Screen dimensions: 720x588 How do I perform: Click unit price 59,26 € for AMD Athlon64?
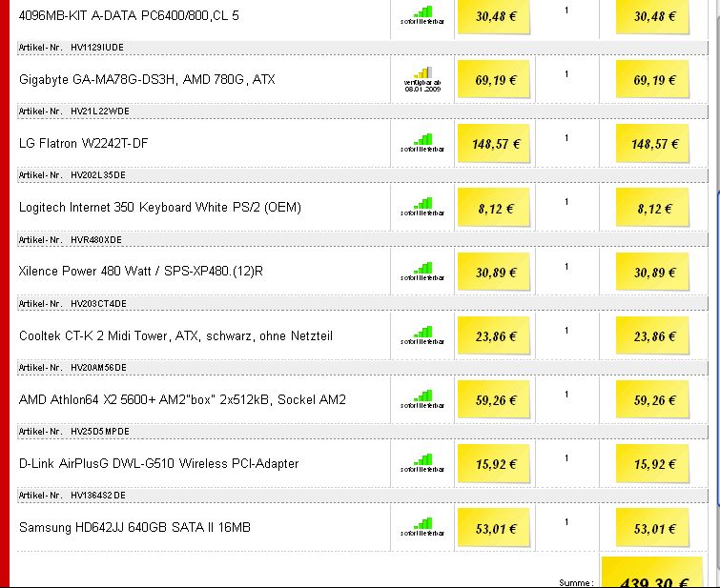coord(494,400)
